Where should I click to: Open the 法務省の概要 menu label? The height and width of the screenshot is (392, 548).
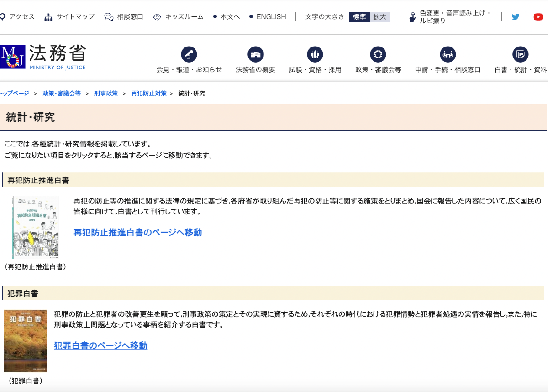click(x=256, y=70)
